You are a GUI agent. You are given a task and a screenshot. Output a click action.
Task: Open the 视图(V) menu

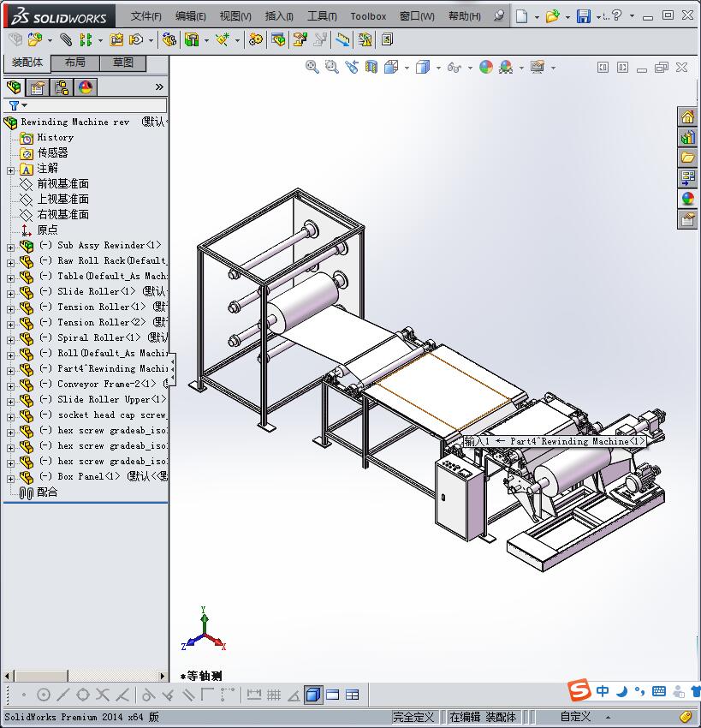pos(235,16)
